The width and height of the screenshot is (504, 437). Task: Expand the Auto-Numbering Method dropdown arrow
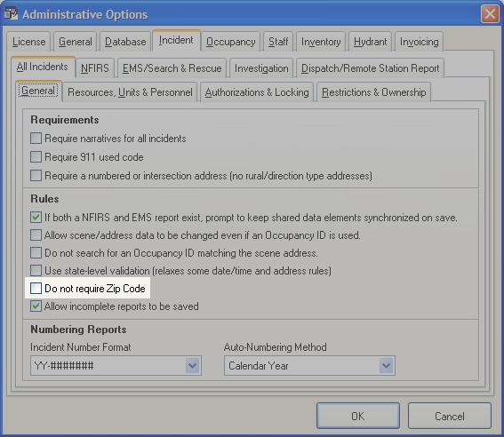[387, 365]
